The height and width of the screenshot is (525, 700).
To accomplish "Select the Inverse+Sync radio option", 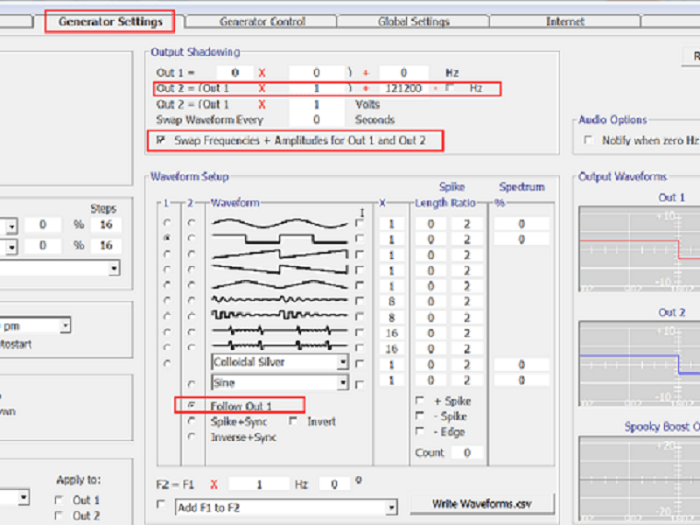I will tap(191, 436).
